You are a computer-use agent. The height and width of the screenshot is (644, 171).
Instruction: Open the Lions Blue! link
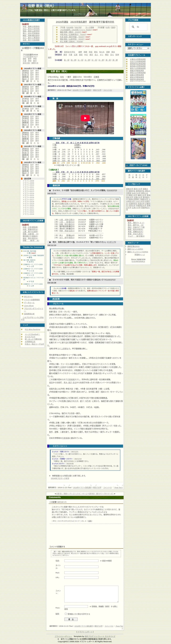tap(29, 305)
